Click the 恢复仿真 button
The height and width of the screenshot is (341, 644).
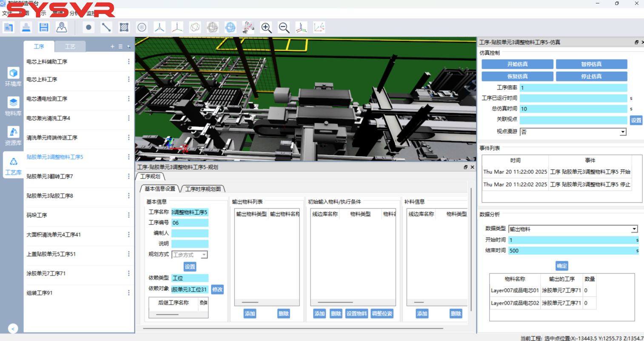tap(517, 77)
